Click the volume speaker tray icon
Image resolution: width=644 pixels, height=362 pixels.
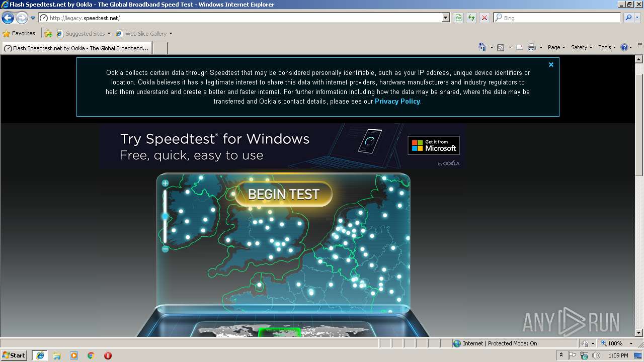(x=596, y=355)
